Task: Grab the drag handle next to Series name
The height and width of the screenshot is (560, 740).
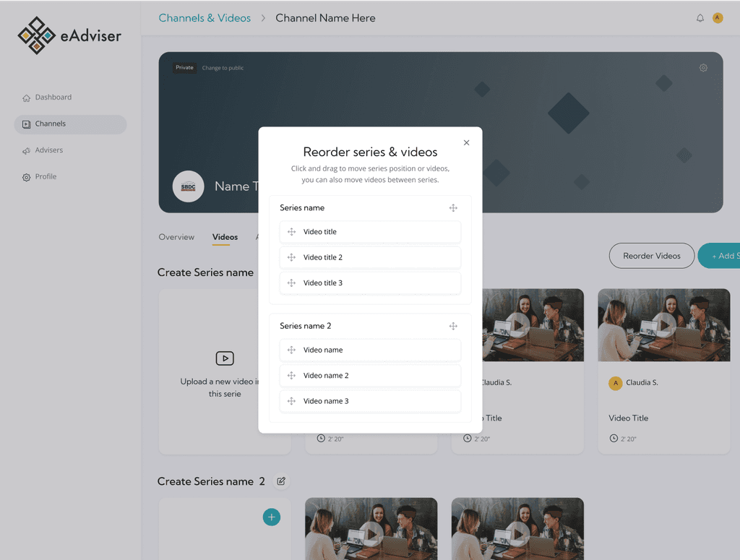Action: pos(453,207)
